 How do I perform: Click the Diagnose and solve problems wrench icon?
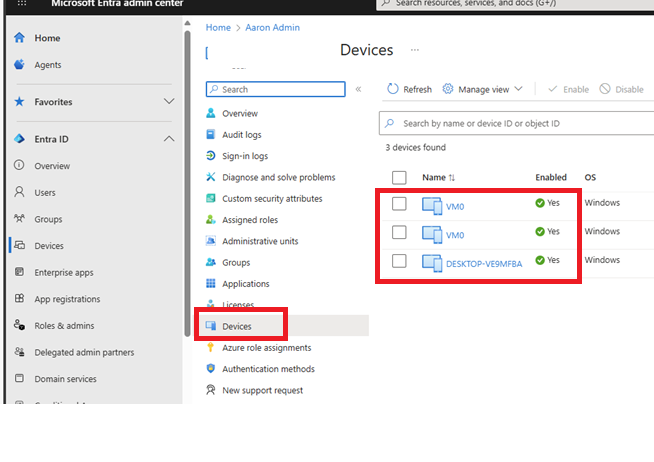click(x=211, y=177)
